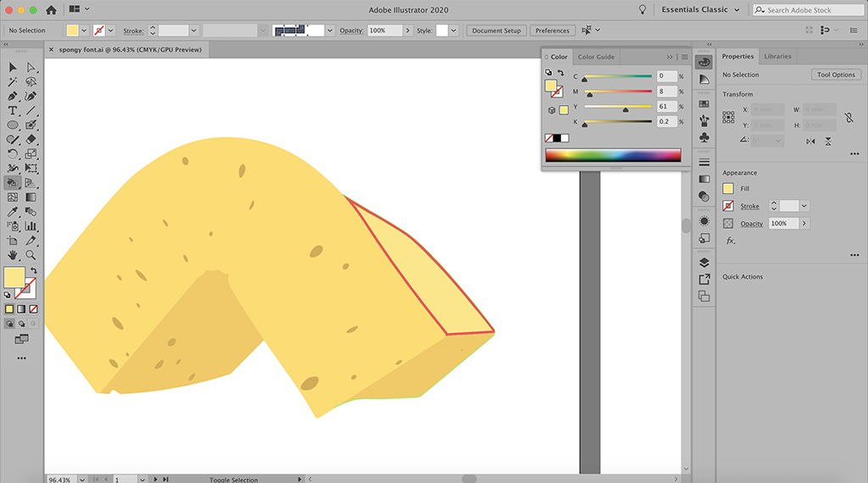Open the Symbols panel icon
Screen dimensions: 868x483
point(704,136)
